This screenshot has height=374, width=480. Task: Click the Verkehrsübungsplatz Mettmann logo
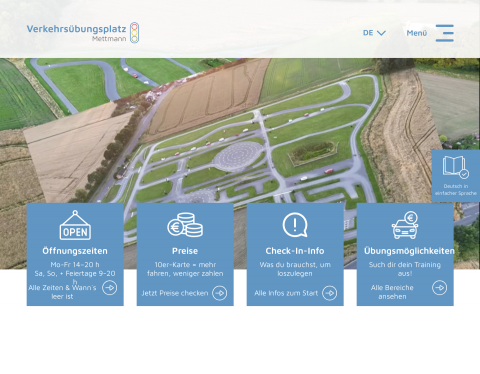83,33
